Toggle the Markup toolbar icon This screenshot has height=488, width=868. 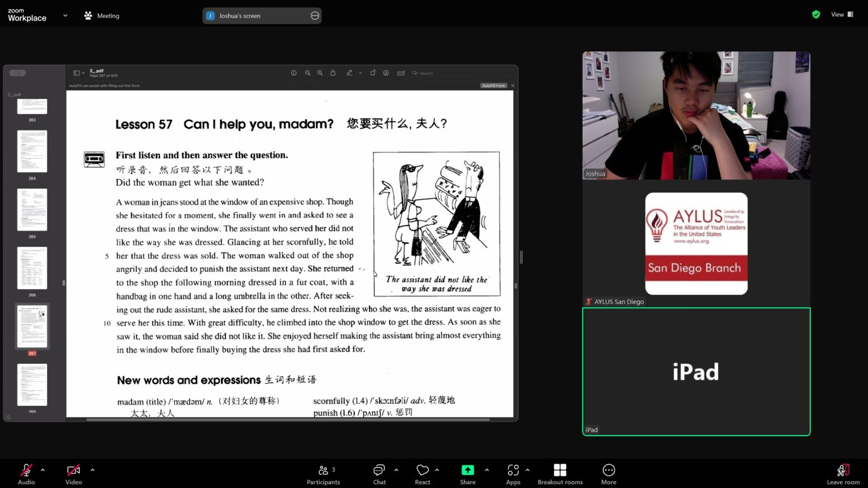386,73
